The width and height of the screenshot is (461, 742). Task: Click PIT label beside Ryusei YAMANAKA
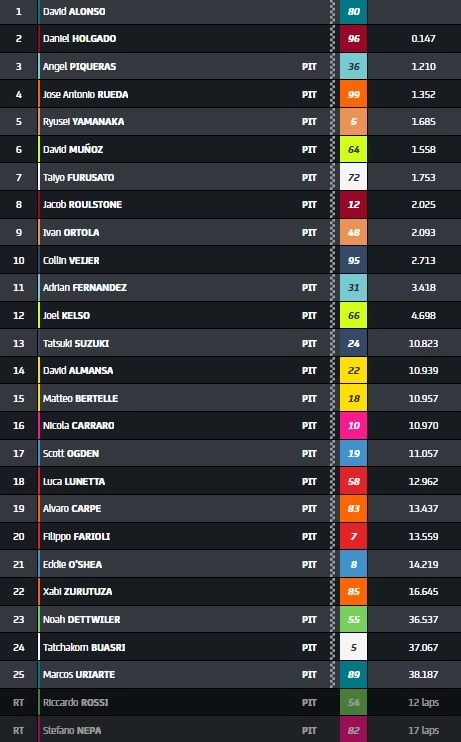(309, 122)
